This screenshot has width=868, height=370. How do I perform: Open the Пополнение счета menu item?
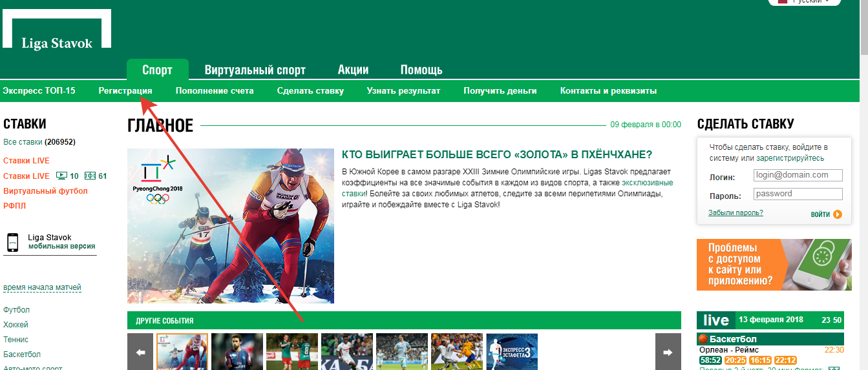point(215,91)
